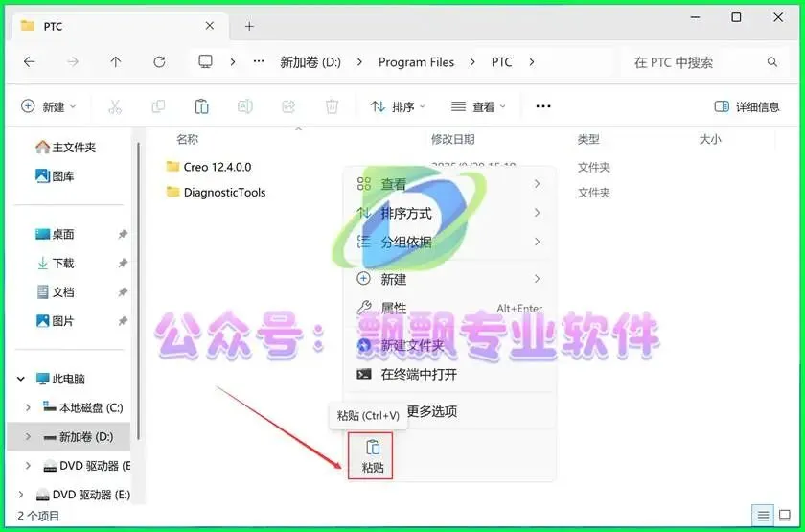805x532 pixels.
Task: Sort by 类型 column header
Action: click(588, 139)
